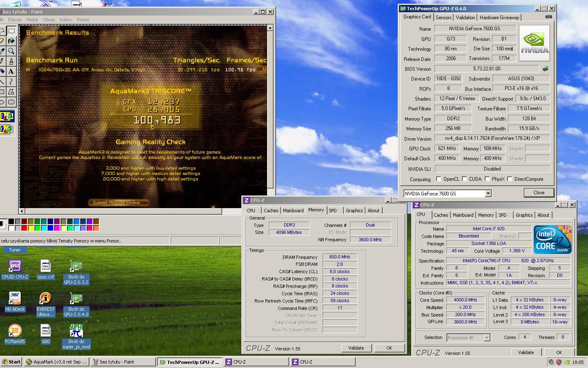Select the HD ADeck desktop icon
Screen dimensions: 588x368
(x=15, y=302)
